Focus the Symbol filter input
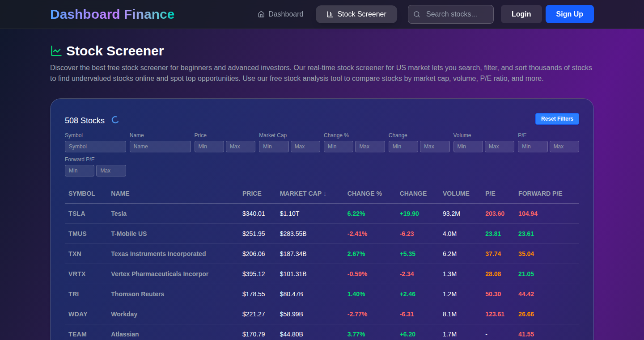Image resolution: width=644 pixels, height=340 pixels. [x=95, y=147]
